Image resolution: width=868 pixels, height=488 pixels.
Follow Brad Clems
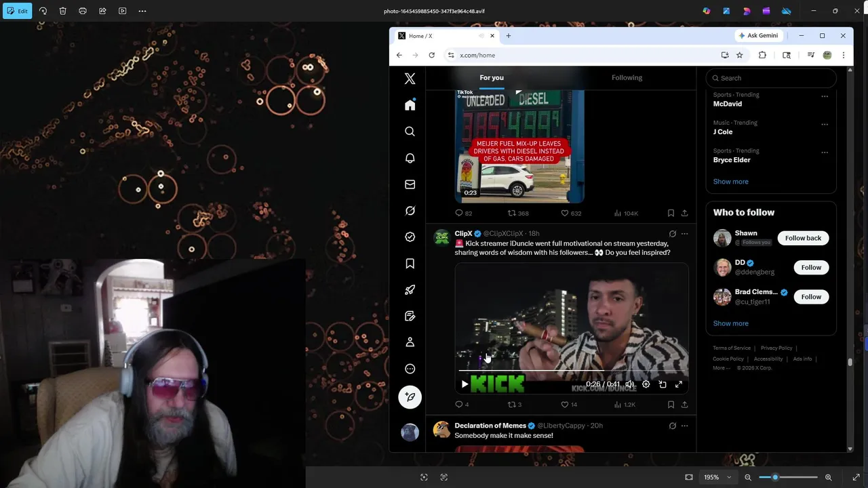(811, 296)
